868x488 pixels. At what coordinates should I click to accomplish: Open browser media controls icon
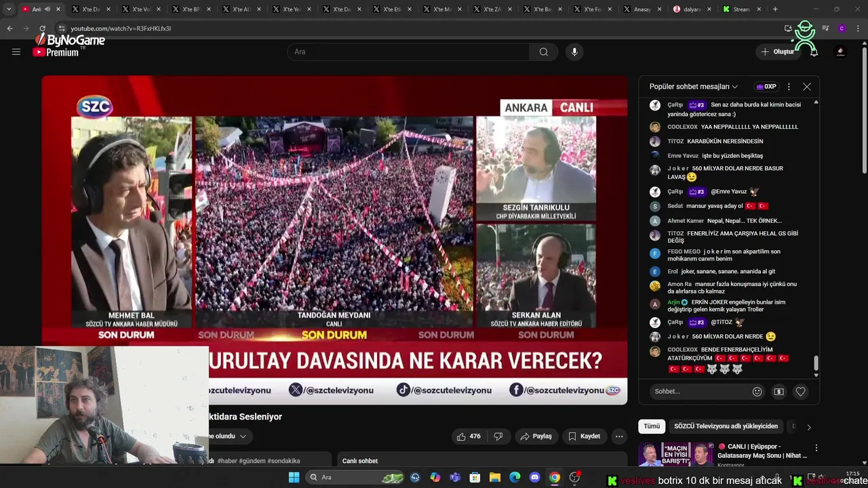[x=825, y=28]
